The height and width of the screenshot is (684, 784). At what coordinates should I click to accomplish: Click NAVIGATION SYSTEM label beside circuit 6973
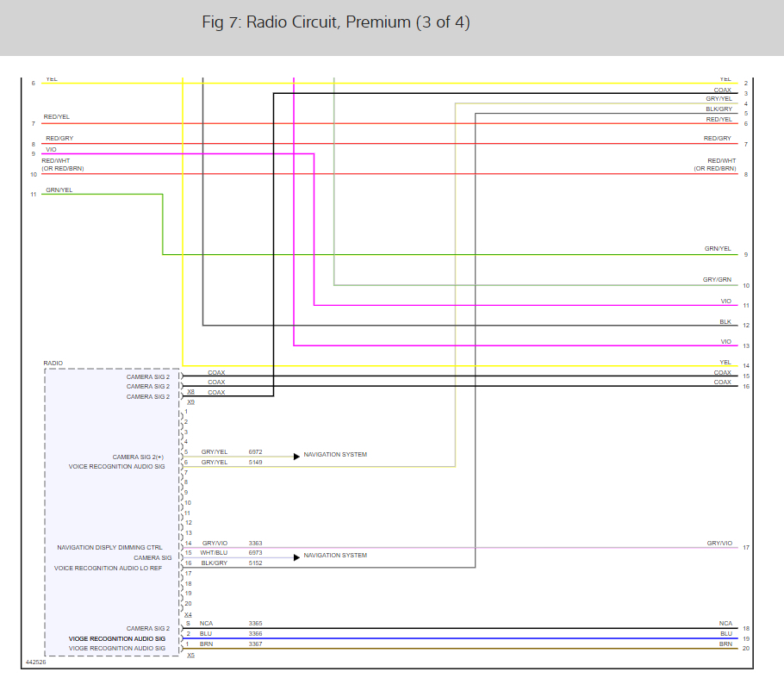[335, 556]
